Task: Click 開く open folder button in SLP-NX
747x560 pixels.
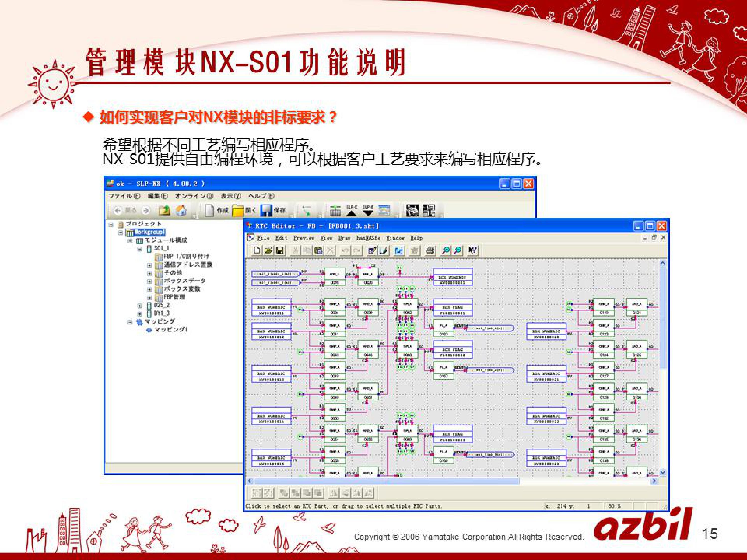Action: pyautogui.click(x=245, y=210)
